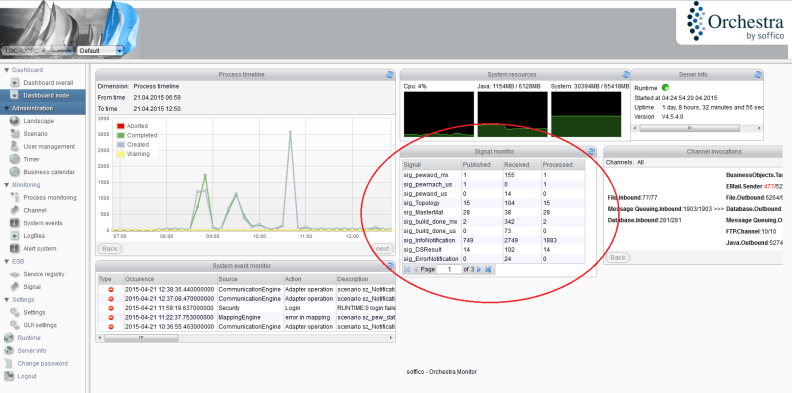Viewport: 792px width, 393px height.
Task: Open Server info in sidebar
Action: 32,351
